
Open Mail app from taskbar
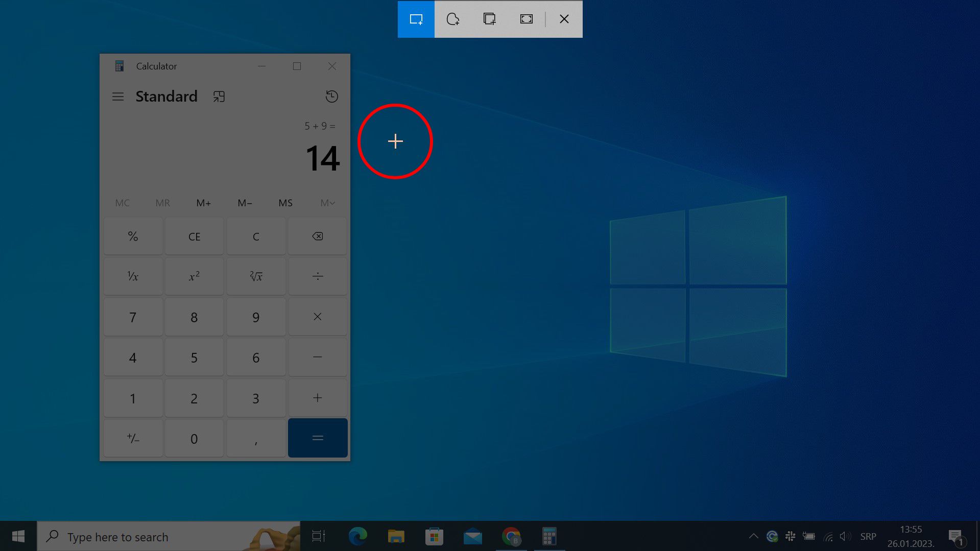[472, 536]
